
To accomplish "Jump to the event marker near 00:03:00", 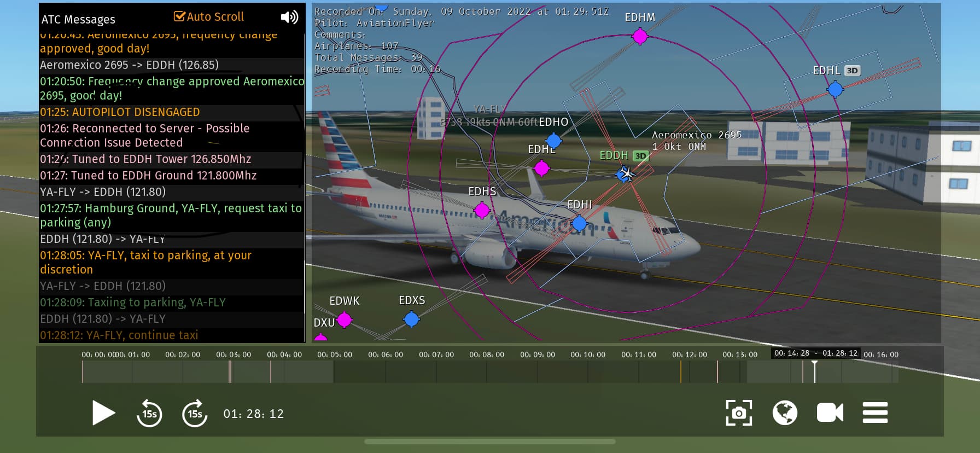I will 230,372.
